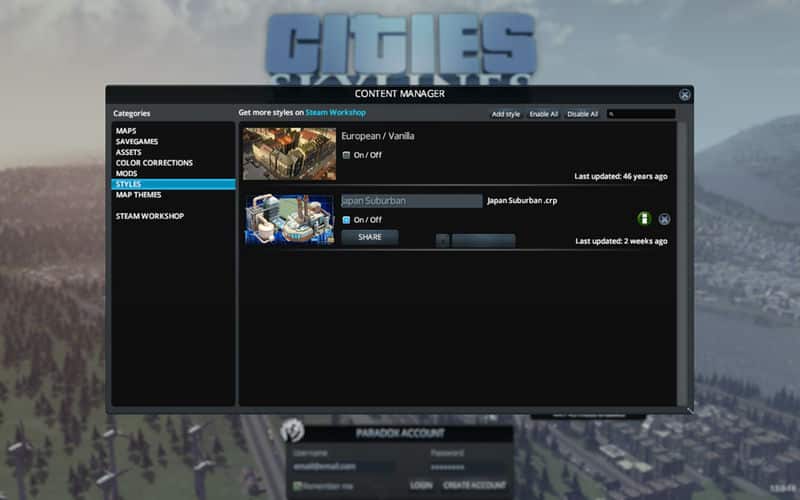Viewport: 800px width, 500px height.
Task: Click the Paradox logo icon
Action: (292, 431)
